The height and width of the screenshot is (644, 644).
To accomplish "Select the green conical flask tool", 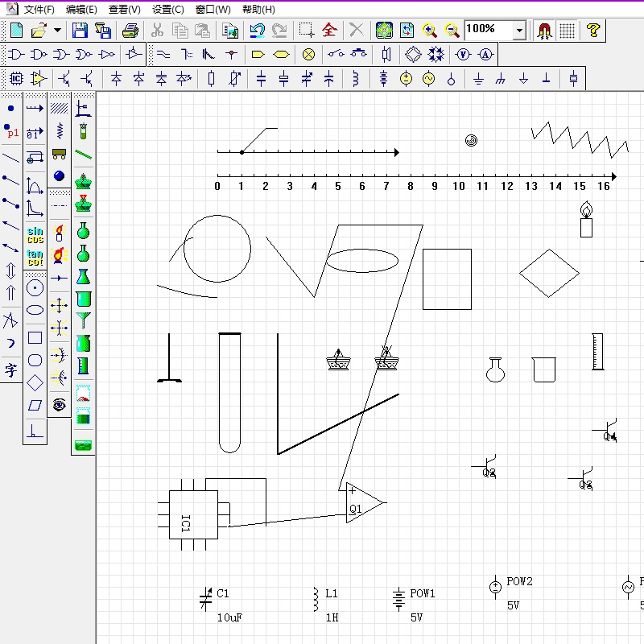I will [84, 277].
